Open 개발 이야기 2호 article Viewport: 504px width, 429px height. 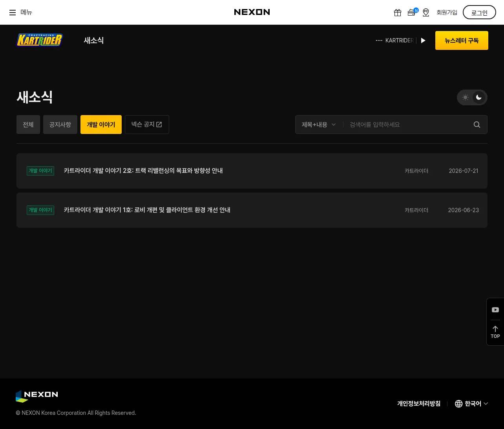coord(143,170)
